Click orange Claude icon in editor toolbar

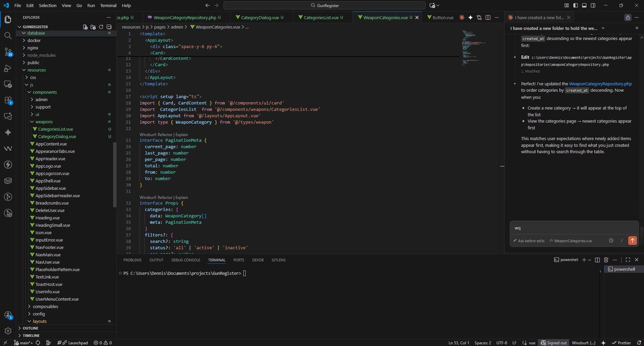point(461,17)
